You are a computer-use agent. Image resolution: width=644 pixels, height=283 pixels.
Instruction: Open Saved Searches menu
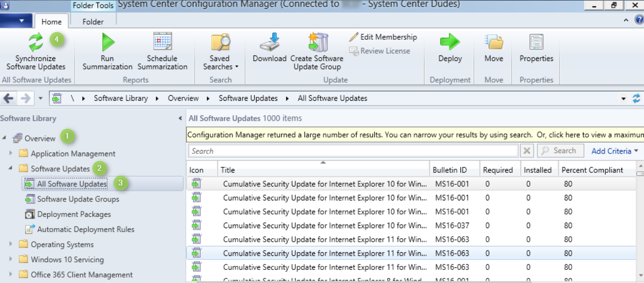pyautogui.click(x=220, y=51)
